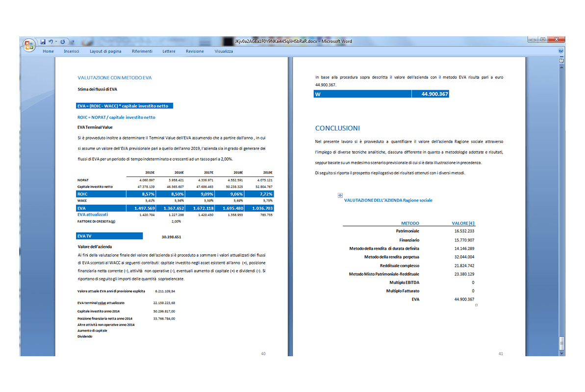
Task: Click the W value 44.900.367 blue cell
Action: pyautogui.click(x=430, y=94)
